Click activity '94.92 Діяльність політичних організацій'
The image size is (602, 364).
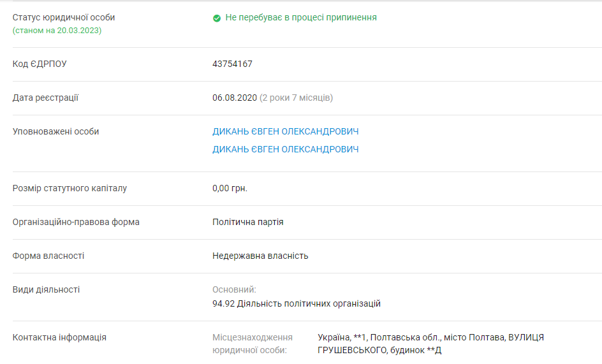click(x=297, y=303)
